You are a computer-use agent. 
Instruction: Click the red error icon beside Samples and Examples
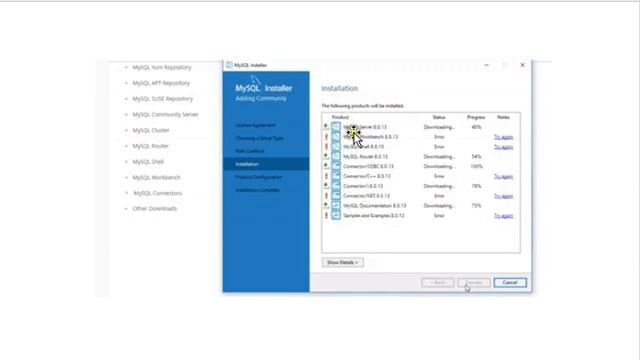point(326,215)
